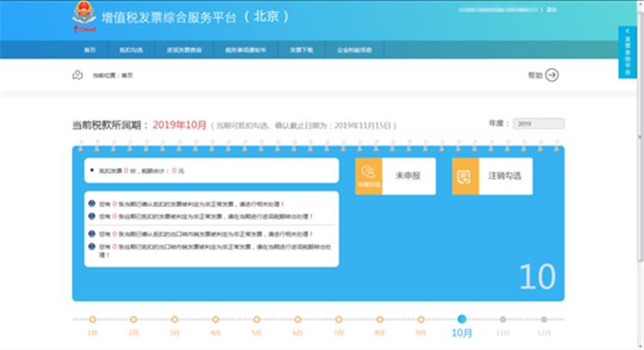Open the 发票下载 navigation tab

(x=302, y=50)
